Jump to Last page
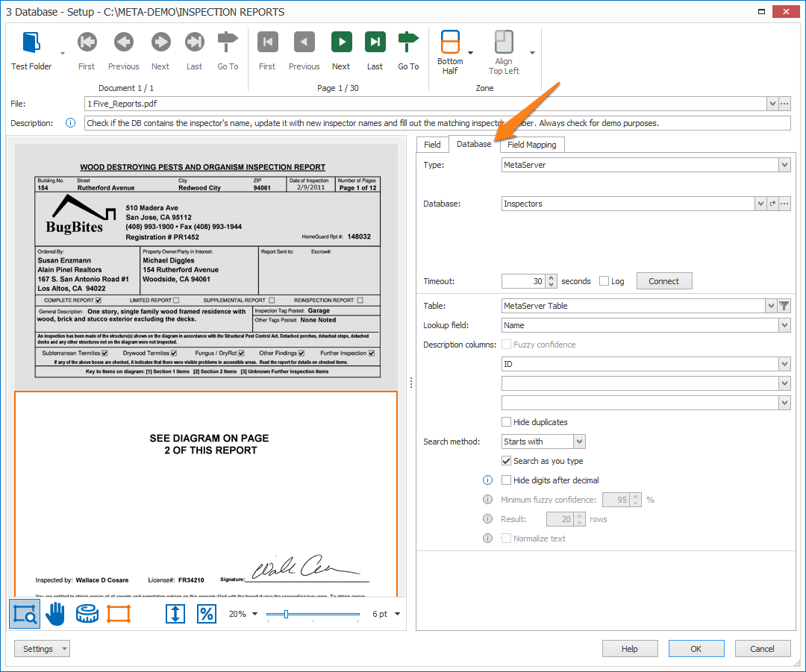 click(x=375, y=42)
